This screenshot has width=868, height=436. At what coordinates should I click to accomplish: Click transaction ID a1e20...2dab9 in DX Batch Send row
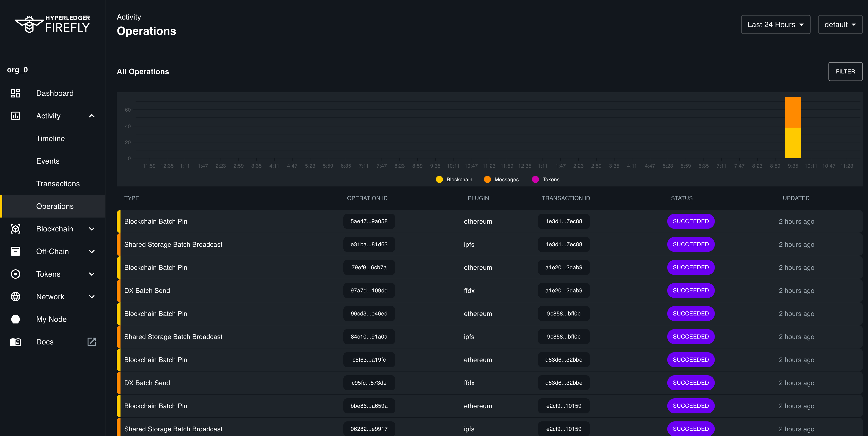click(564, 291)
